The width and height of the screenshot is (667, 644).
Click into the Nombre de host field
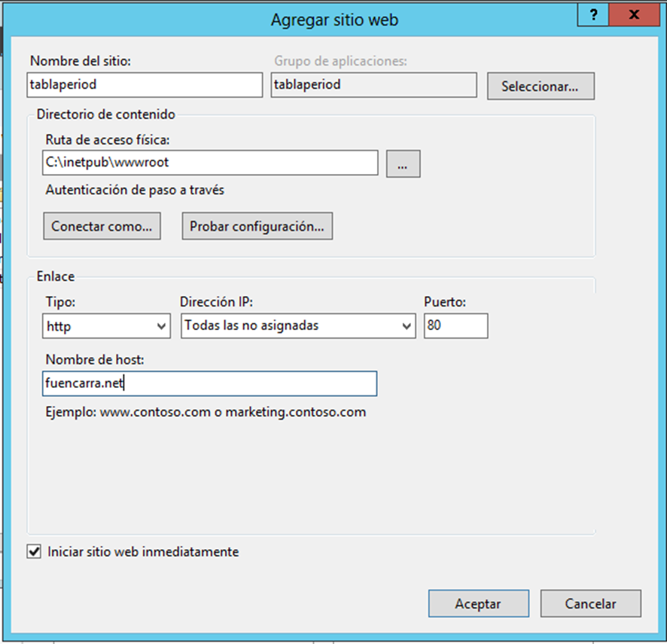(x=210, y=383)
